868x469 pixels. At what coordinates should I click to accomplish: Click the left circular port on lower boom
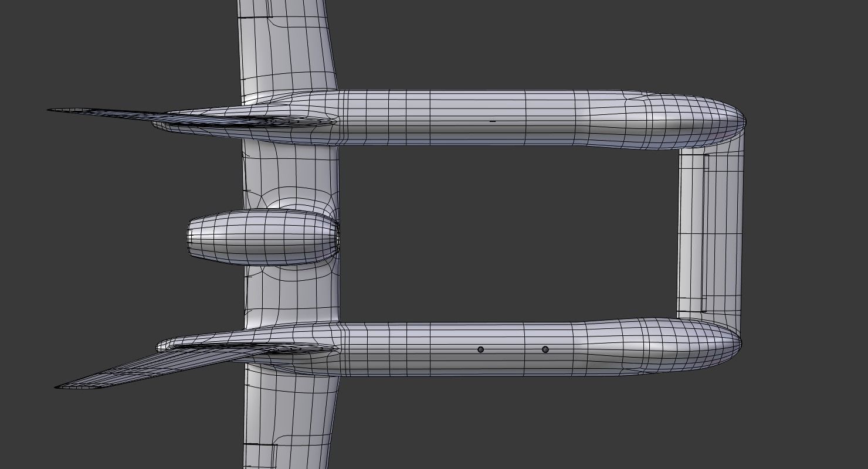481,349
